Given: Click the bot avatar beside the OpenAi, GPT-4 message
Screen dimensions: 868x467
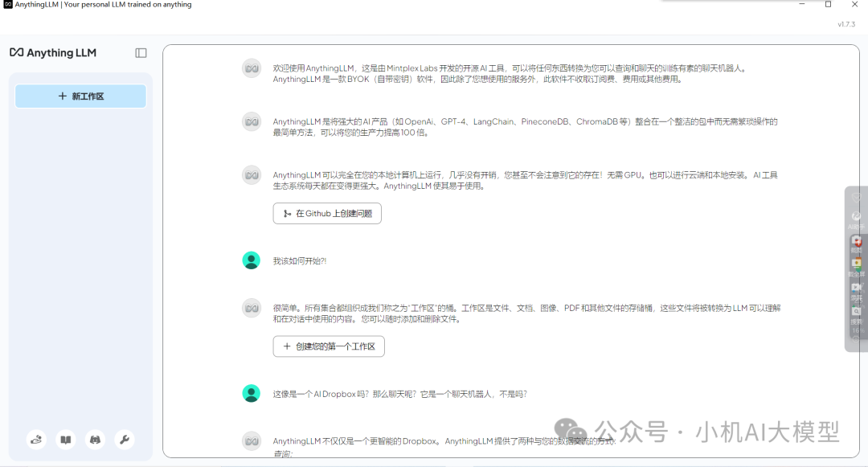Looking at the screenshot, I should pos(252,121).
